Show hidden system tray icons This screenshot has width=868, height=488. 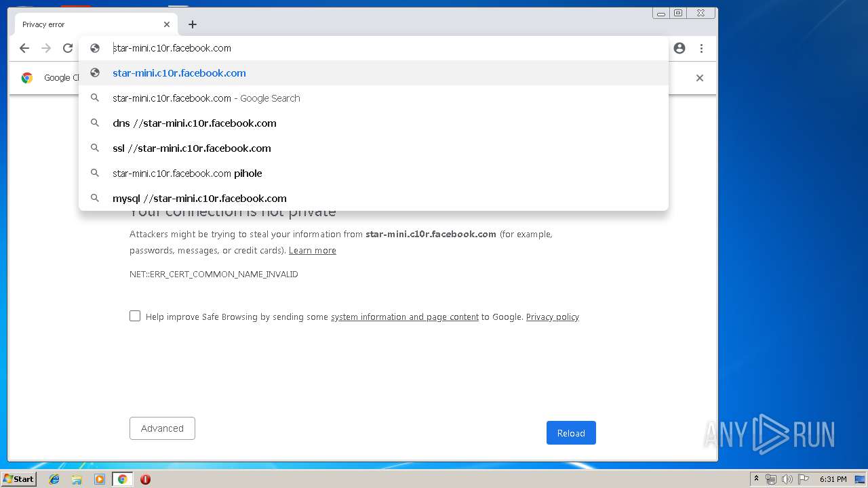point(756,479)
